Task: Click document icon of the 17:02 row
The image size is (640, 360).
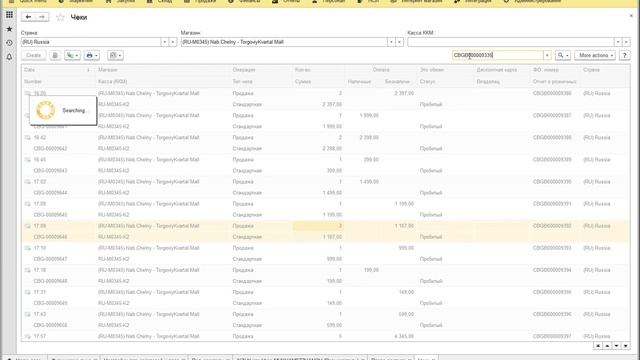Action: tap(27, 182)
